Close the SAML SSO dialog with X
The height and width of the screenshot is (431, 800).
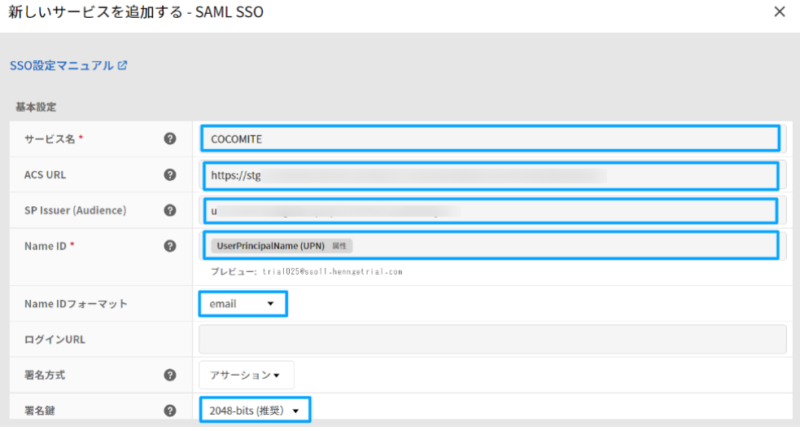(x=779, y=13)
